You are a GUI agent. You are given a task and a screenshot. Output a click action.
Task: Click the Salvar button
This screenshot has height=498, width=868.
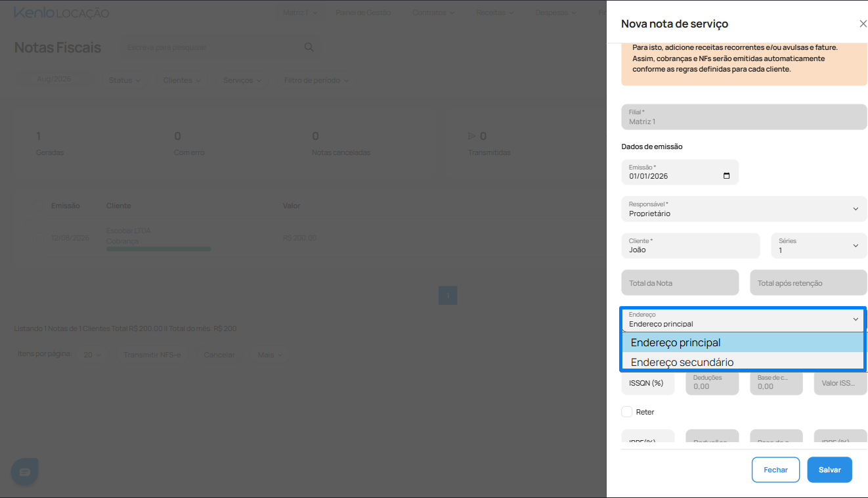point(830,470)
